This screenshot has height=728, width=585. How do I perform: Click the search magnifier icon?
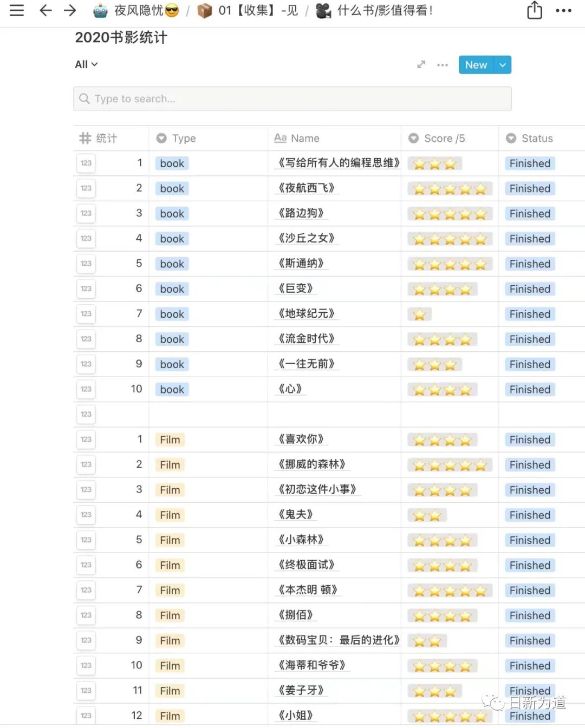[84, 99]
